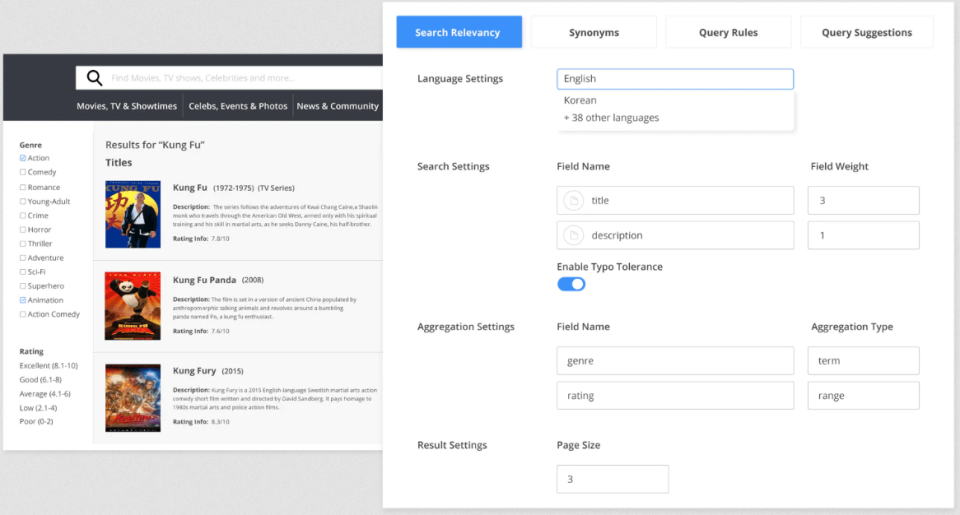Click the Rating Info: 7.6/10 text
This screenshot has width=960, height=515.
pos(201,331)
